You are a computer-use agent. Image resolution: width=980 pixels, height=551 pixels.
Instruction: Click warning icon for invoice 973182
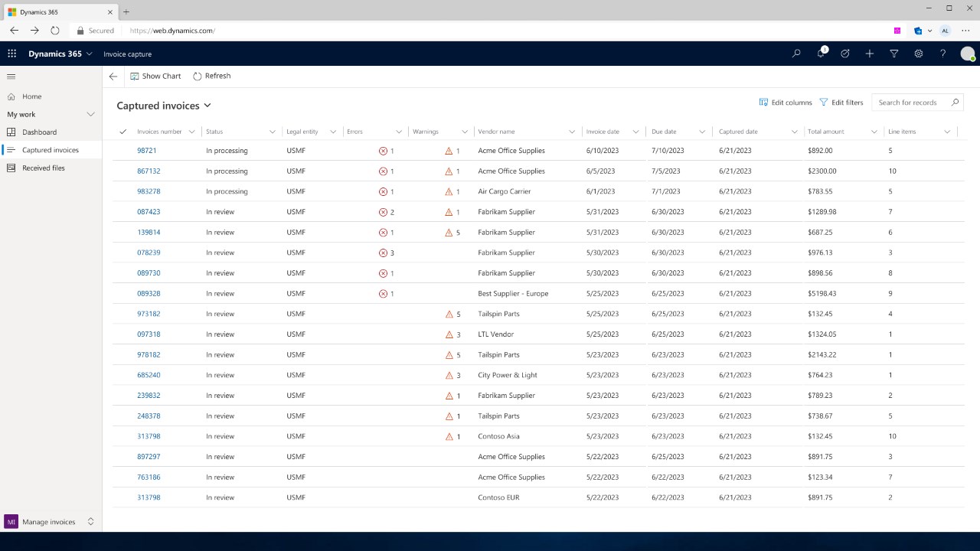449,314
